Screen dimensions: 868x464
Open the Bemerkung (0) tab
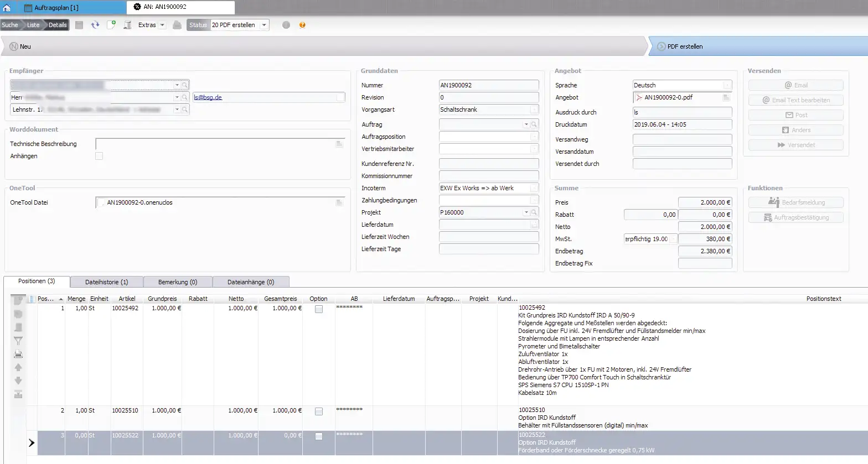coord(178,282)
